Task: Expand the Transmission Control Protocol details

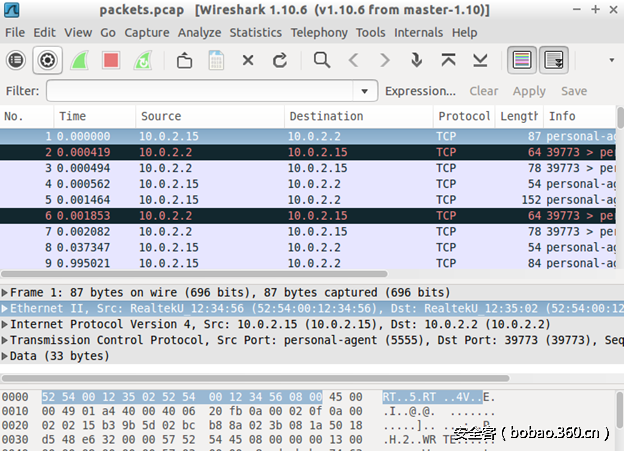Action: click(x=6, y=340)
